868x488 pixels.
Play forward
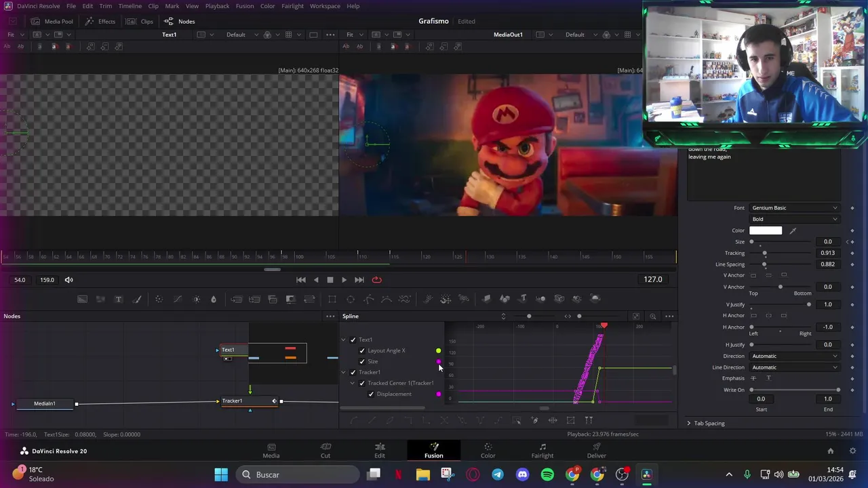click(x=344, y=280)
